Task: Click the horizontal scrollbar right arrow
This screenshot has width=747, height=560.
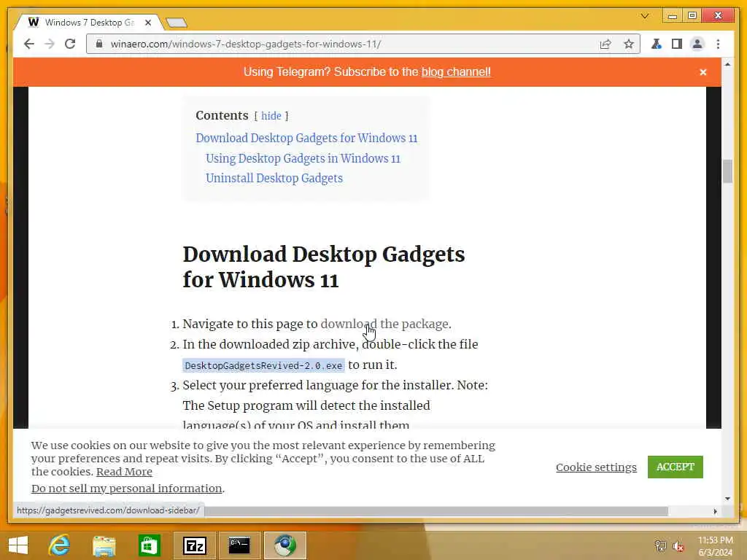Action: pyautogui.click(x=715, y=511)
